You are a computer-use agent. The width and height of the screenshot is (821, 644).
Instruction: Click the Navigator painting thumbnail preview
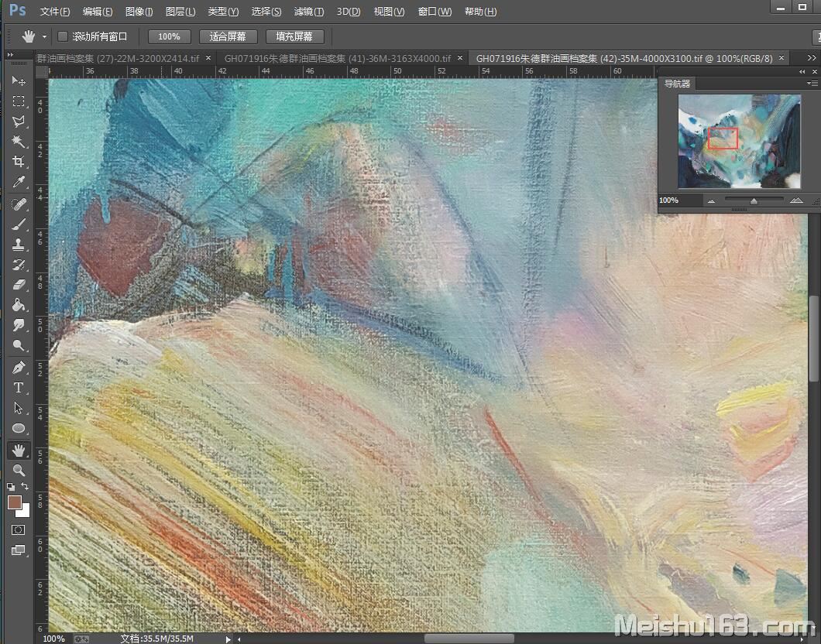pos(740,141)
